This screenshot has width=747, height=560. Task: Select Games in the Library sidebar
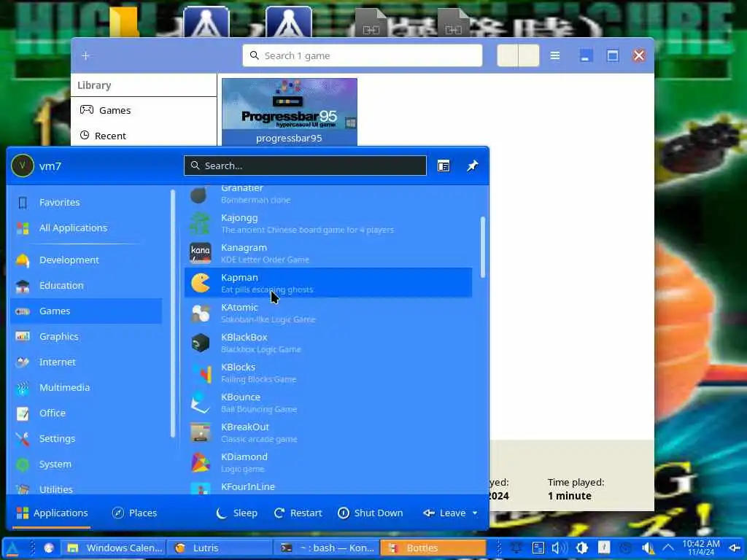[x=144, y=110]
